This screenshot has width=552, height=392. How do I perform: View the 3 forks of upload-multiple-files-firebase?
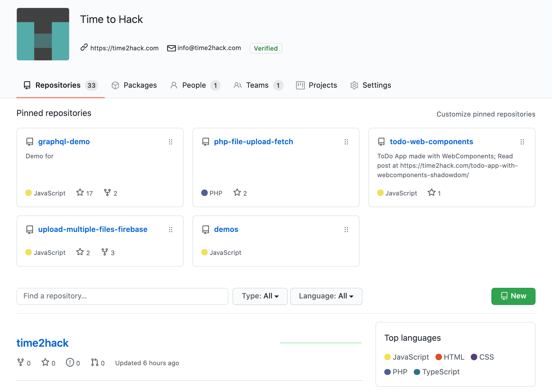(x=108, y=252)
